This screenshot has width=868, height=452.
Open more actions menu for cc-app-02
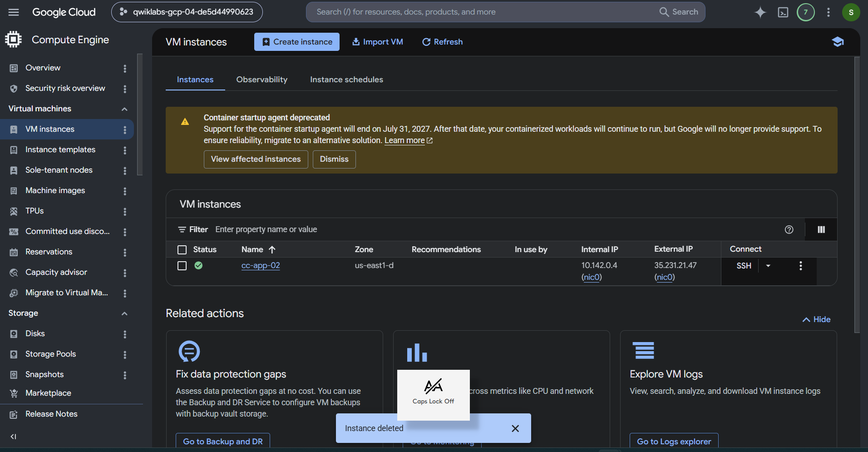(801, 266)
